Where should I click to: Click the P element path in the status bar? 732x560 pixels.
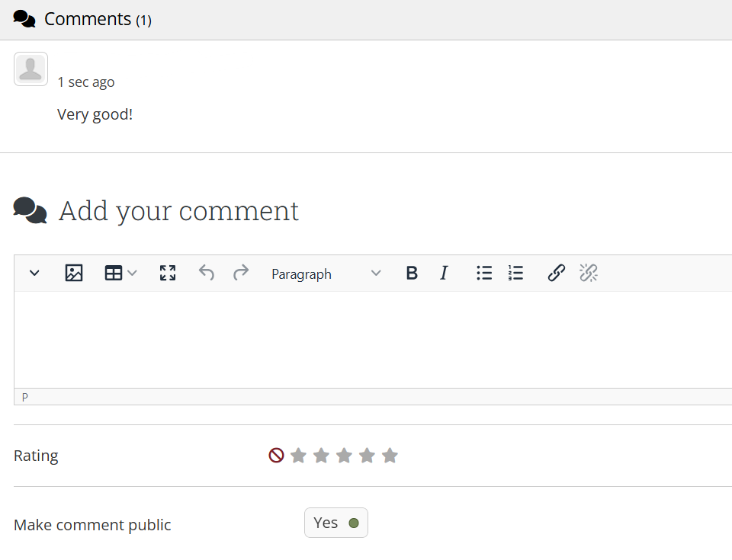(25, 397)
